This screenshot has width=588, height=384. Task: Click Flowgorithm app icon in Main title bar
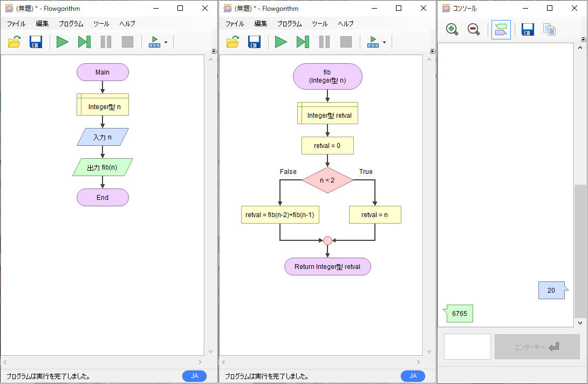9,8
